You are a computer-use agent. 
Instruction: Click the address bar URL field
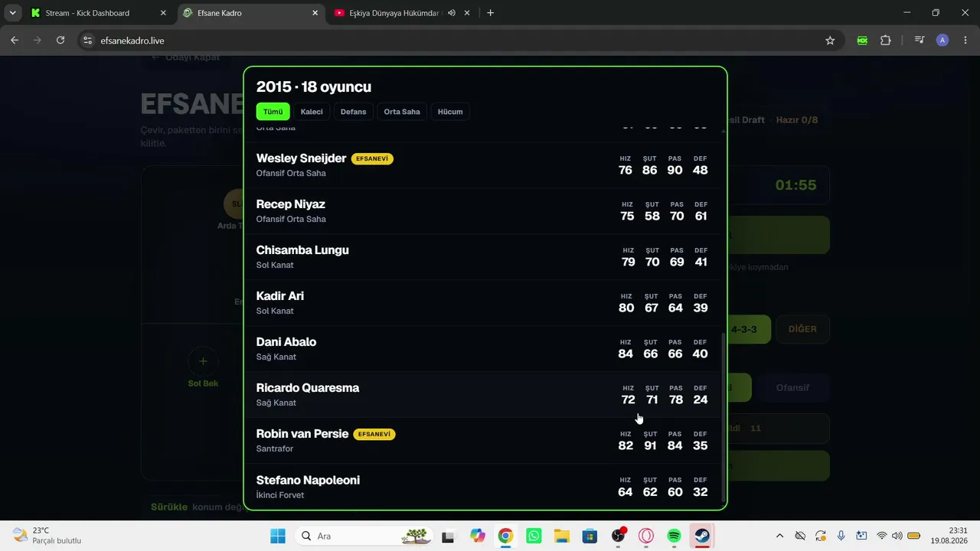coord(452,41)
